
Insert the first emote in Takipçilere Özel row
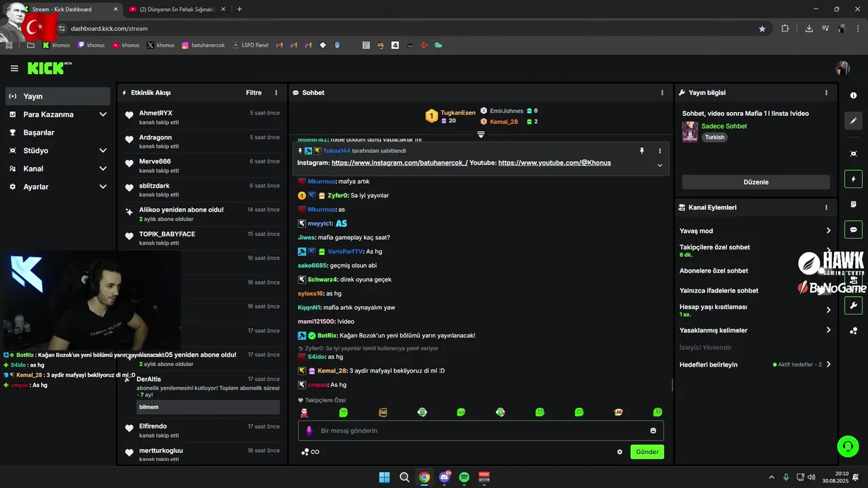click(x=304, y=412)
